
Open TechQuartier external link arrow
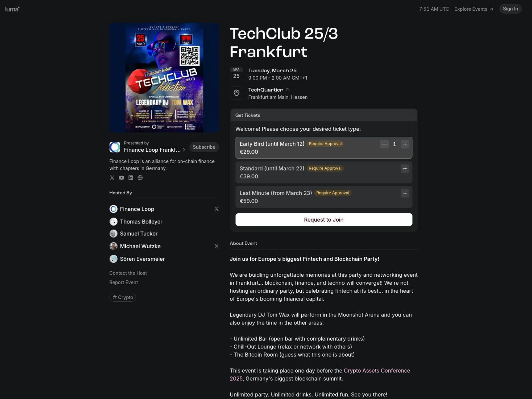pyautogui.click(x=287, y=90)
